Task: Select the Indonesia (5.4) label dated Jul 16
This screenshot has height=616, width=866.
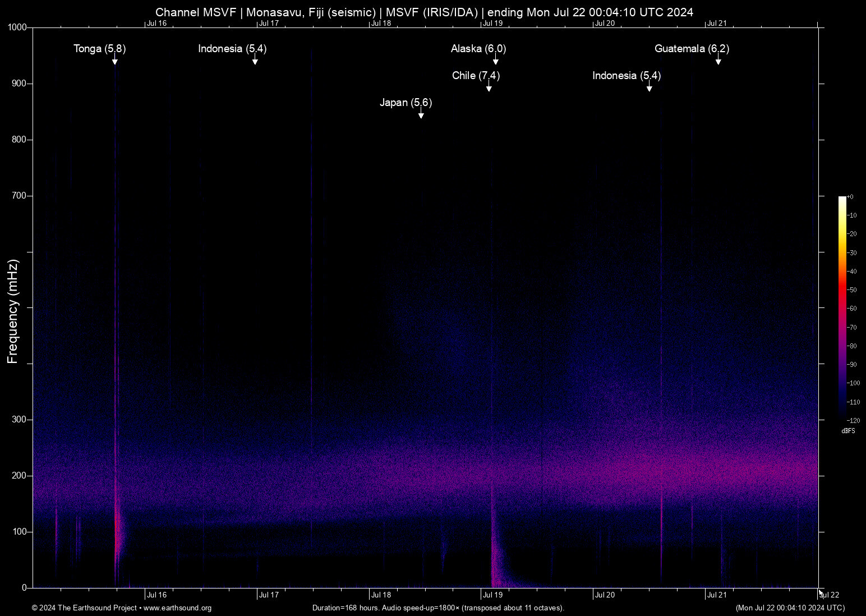Action: [x=232, y=49]
